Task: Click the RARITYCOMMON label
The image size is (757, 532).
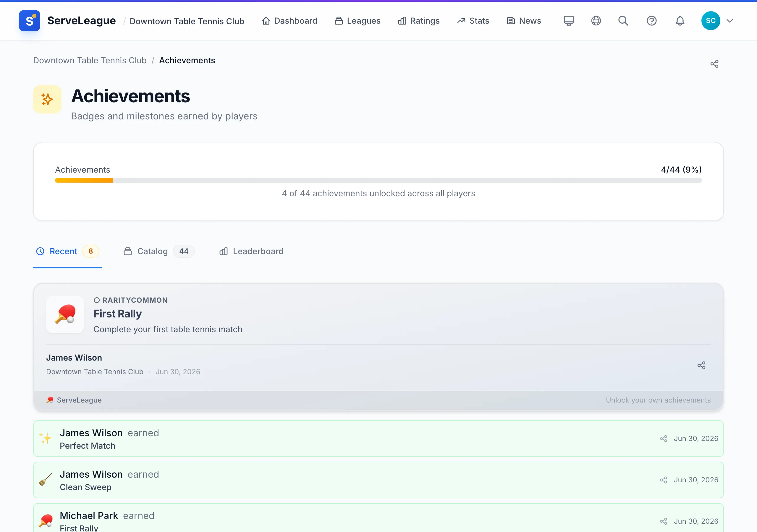Action: point(135,300)
